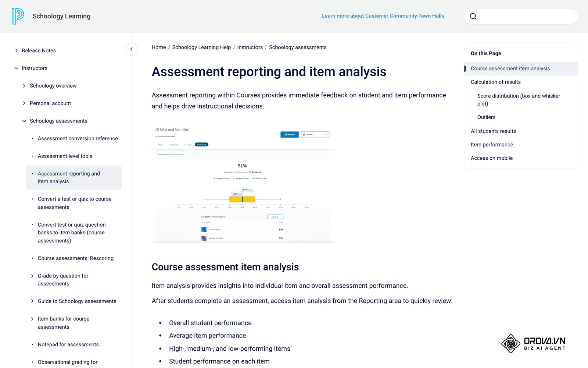Jump to Access on mobile section

(492, 158)
